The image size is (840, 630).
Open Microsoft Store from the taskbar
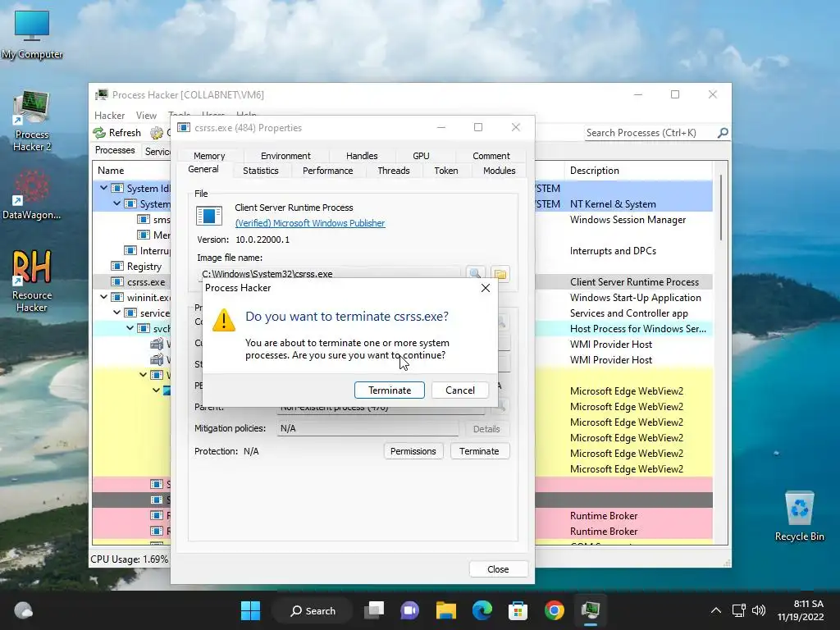[x=518, y=610]
